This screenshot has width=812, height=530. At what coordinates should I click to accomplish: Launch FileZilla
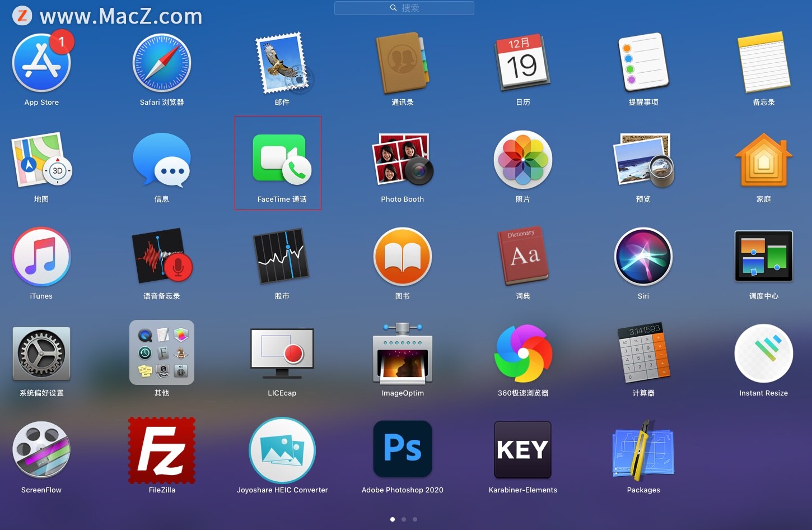click(x=162, y=450)
